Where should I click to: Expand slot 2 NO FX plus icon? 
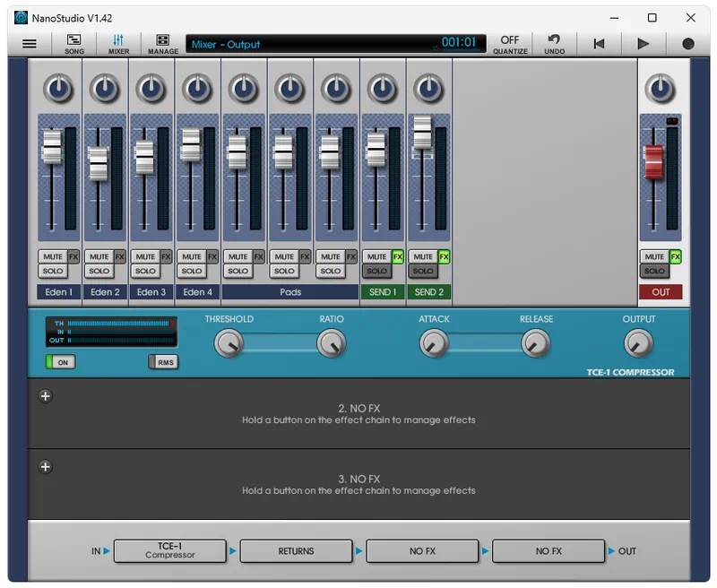pos(46,396)
